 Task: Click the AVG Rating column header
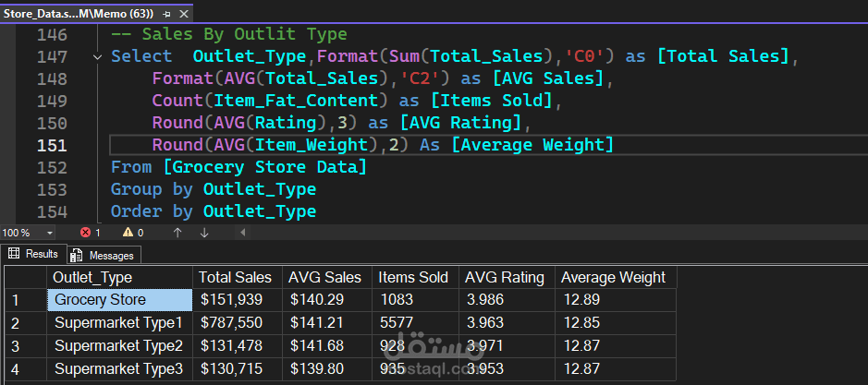(x=505, y=278)
